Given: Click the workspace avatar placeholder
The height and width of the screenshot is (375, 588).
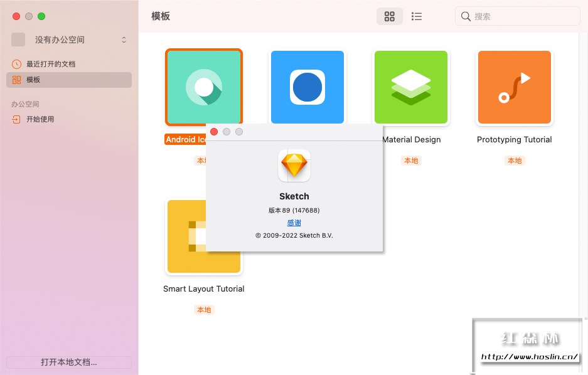Looking at the screenshot, I should click(x=18, y=40).
